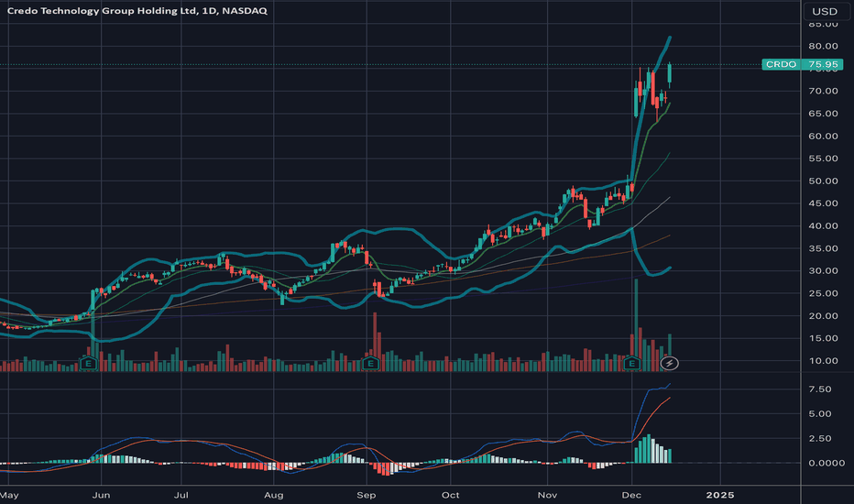This screenshot has width=854, height=504.
Task: Click the latest green candlestick near 75
Action: [671, 75]
